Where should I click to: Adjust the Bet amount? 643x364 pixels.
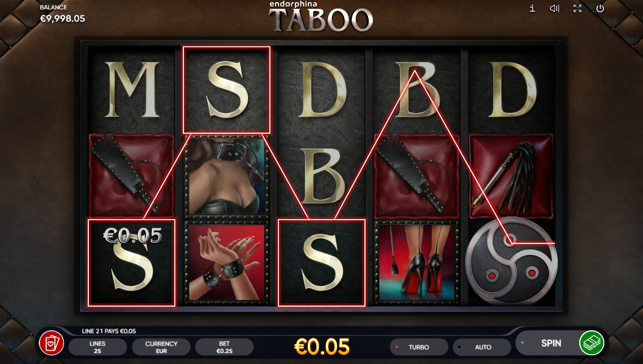tap(224, 347)
